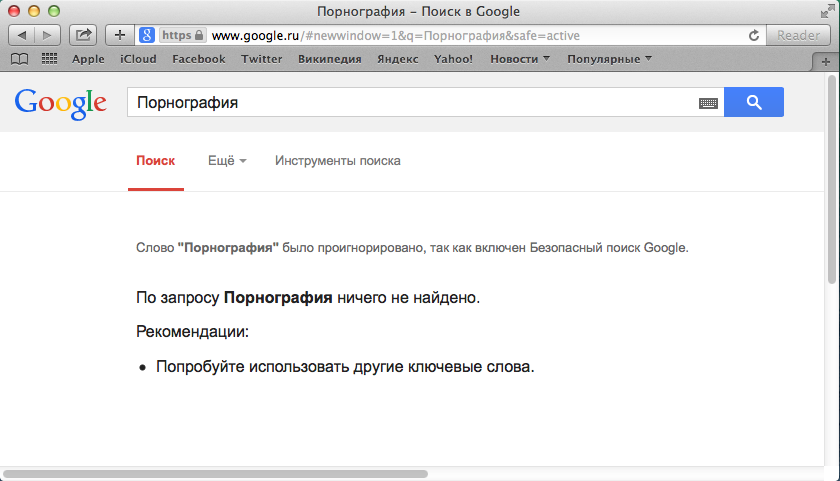Click the Reader button

tap(798, 35)
